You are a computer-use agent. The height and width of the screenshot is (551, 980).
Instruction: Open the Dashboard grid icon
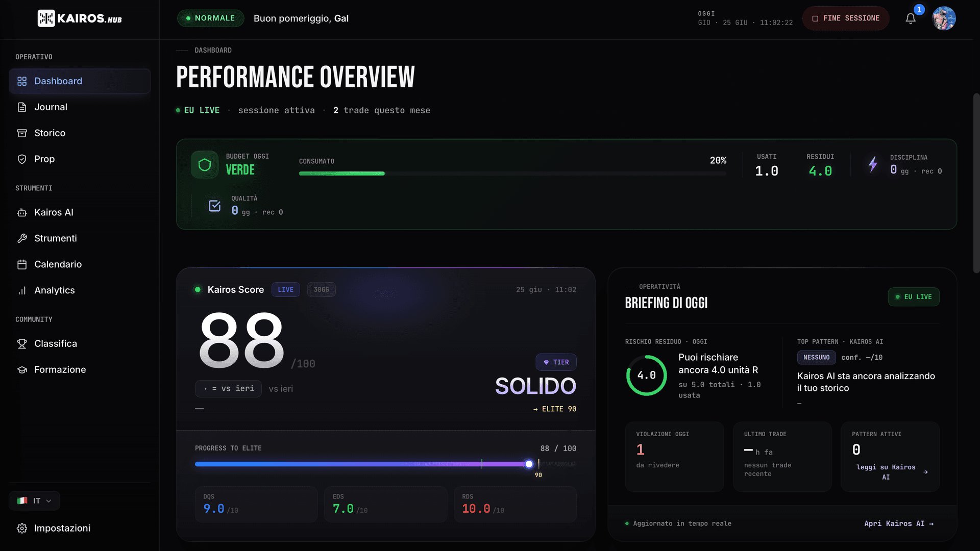(22, 81)
